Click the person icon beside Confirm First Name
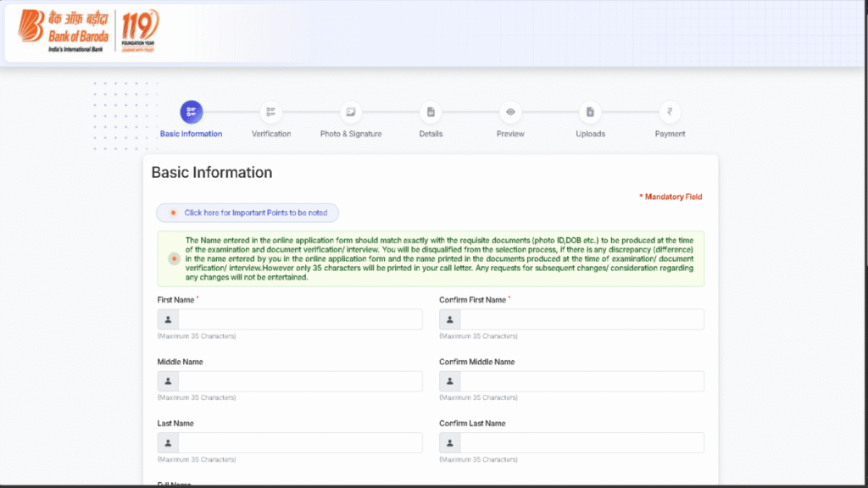868x488 pixels. pyautogui.click(x=449, y=319)
